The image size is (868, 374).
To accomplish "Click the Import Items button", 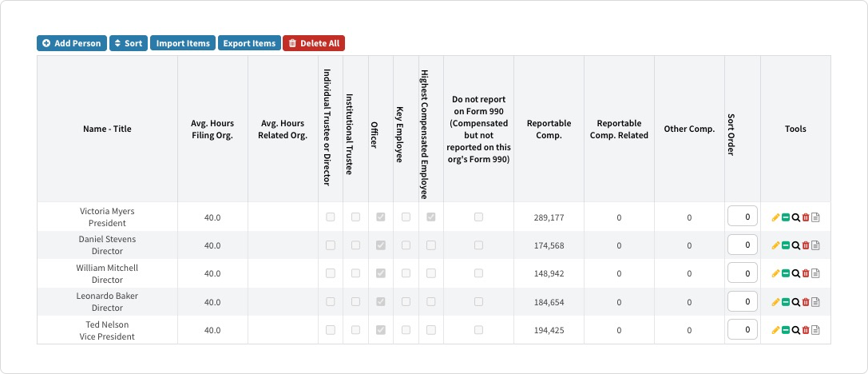I will click(x=183, y=43).
